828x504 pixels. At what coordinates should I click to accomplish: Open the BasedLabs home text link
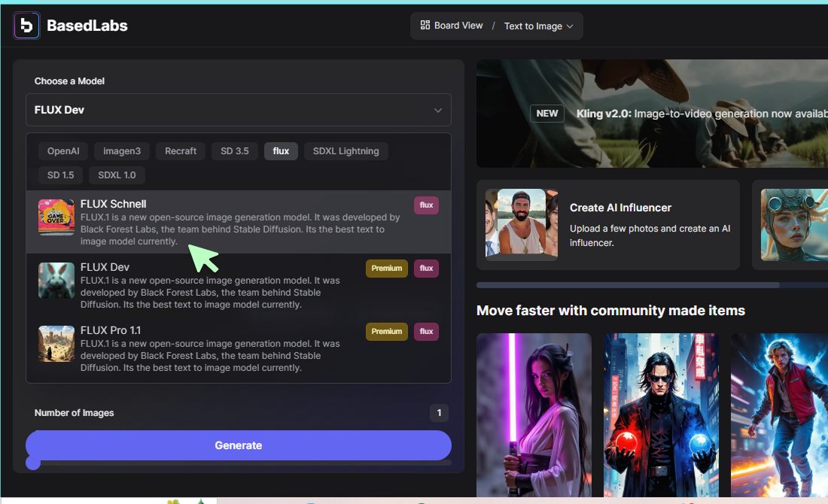coord(87,26)
